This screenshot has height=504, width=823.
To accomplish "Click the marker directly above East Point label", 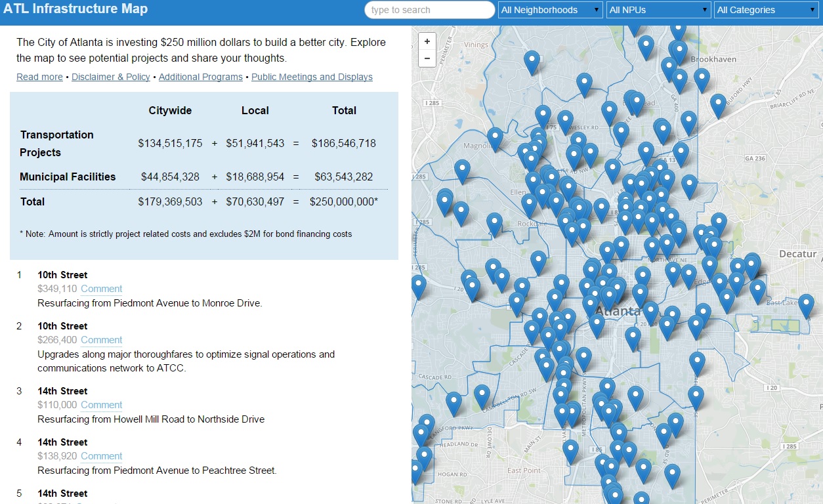I will pyautogui.click(x=570, y=450).
